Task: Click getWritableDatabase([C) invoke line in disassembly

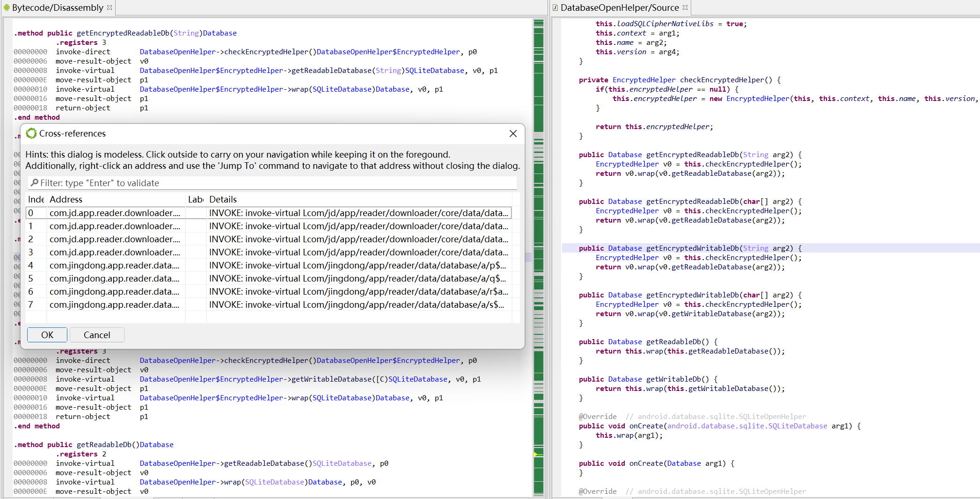Action: [268, 379]
